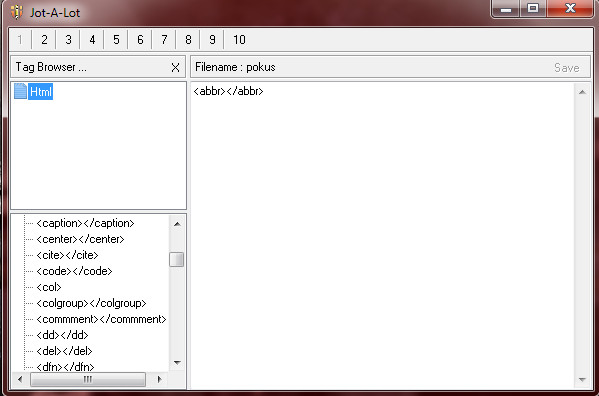This screenshot has width=599, height=396.
Task: Click tag list scroll up arrow
Action: point(177,224)
